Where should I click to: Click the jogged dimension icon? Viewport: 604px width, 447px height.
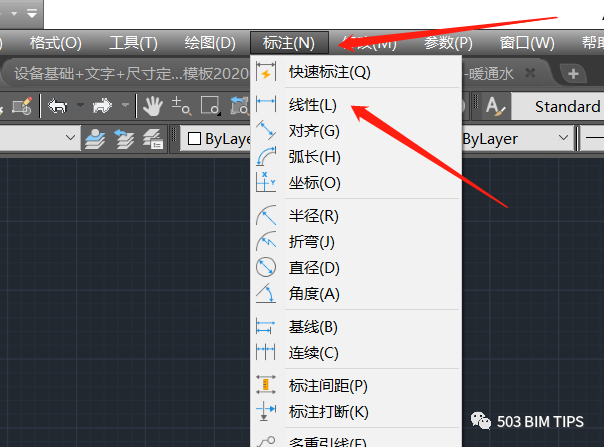266,241
